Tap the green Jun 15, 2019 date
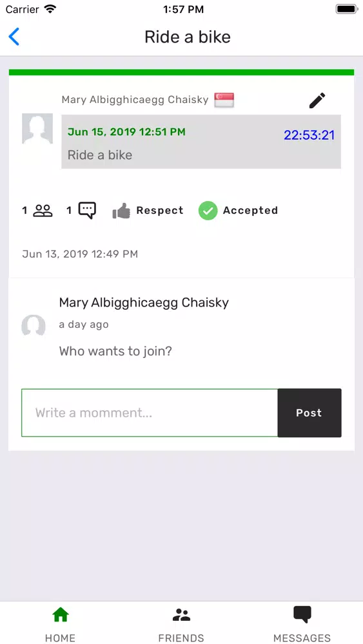This screenshot has height=644, width=363. [x=126, y=132]
